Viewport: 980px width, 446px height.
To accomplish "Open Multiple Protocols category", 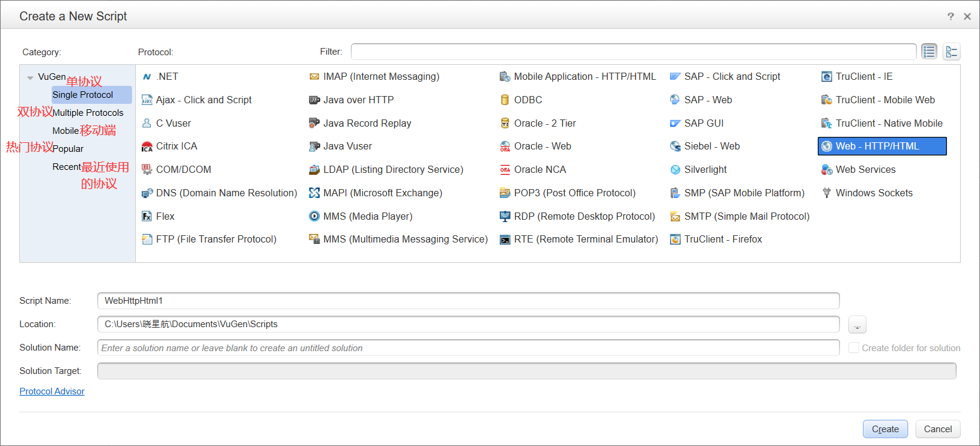I will [88, 113].
